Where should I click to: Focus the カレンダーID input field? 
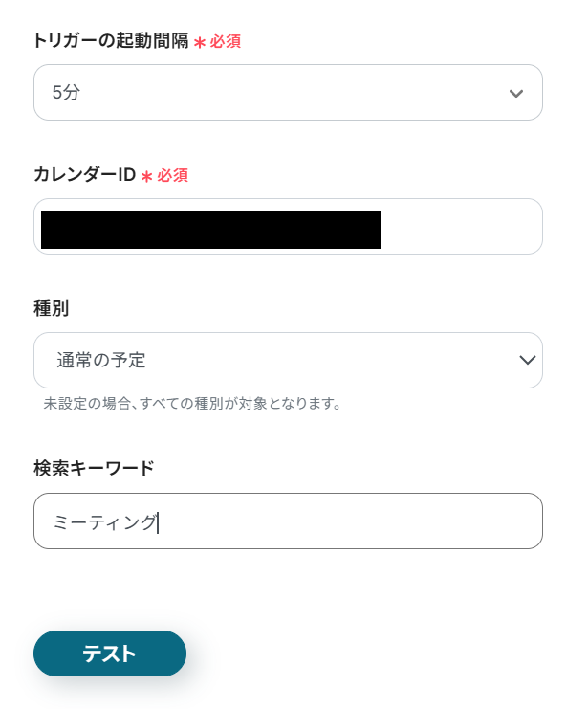pos(459,227)
